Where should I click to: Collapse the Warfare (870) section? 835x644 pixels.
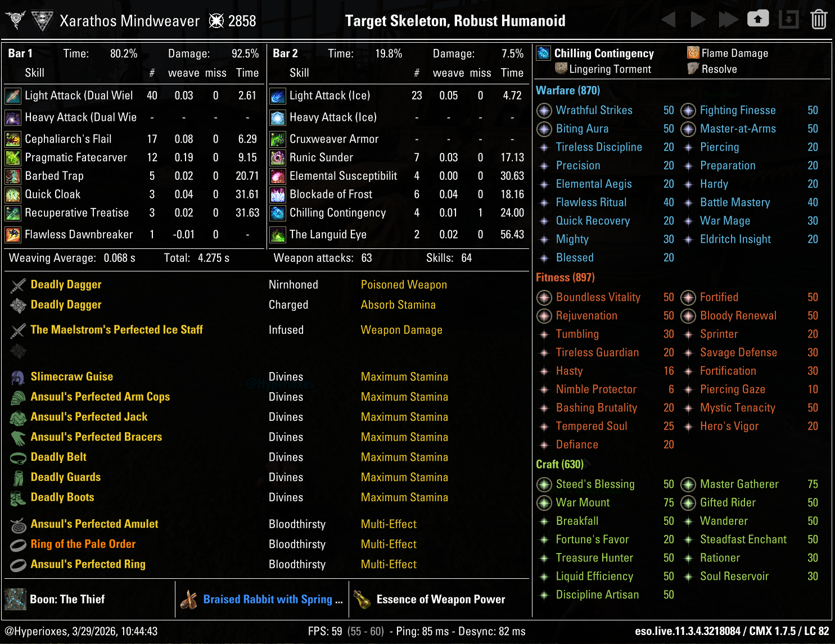(568, 90)
